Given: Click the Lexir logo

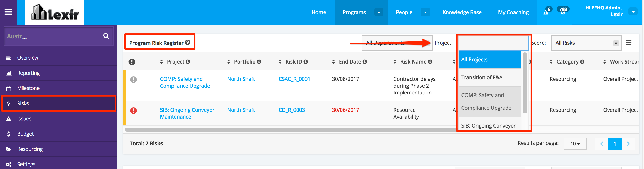Looking at the screenshot, I should [x=55, y=12].
